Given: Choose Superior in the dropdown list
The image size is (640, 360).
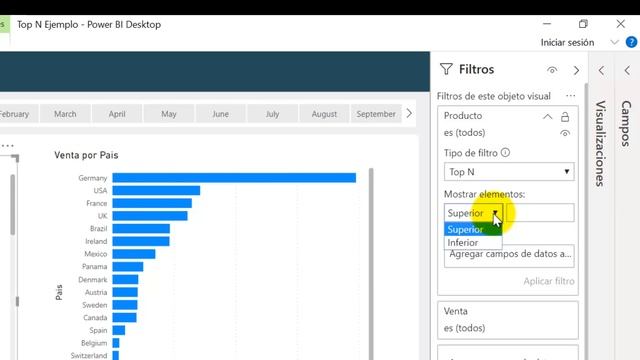Looking at the screenshot, I should [x=473, y=229].
